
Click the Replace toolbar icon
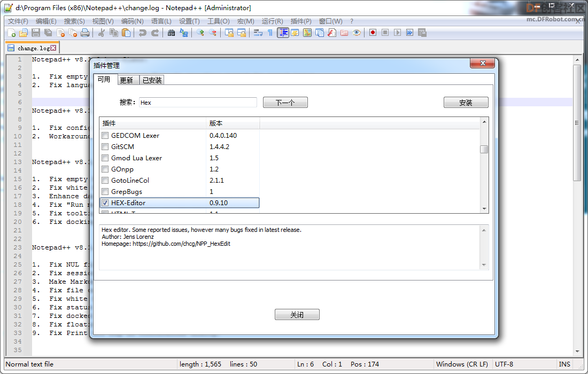184,33
